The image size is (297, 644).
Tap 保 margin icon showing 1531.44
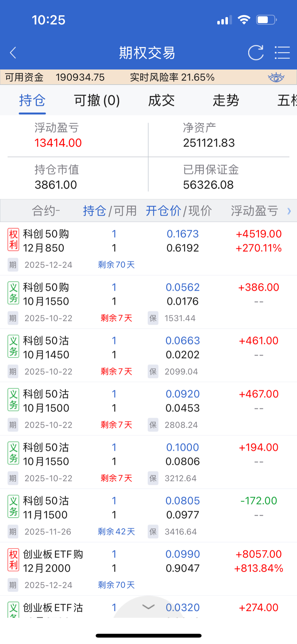click(x=153, y=318)
